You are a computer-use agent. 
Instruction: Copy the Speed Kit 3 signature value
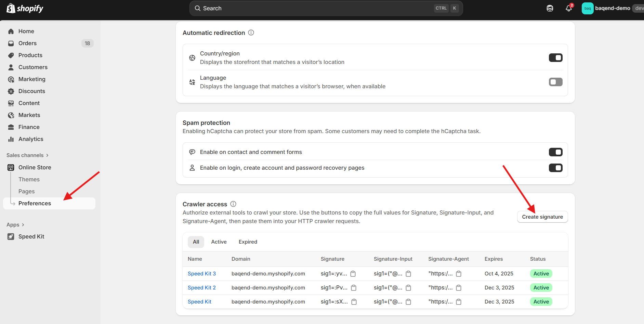pos(353,274)
